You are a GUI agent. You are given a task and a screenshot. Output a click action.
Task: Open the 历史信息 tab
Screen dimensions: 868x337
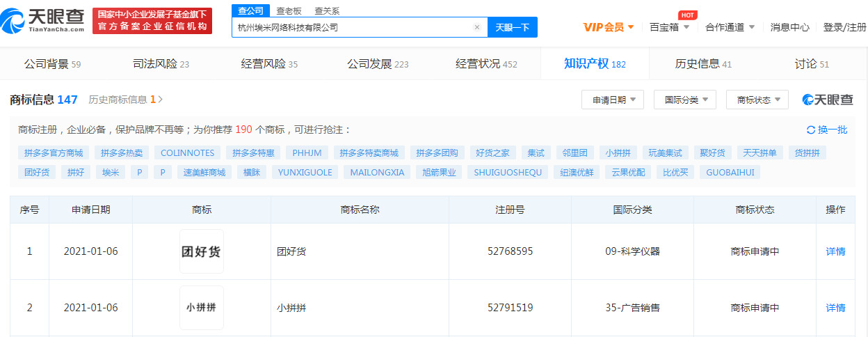click(703, 64)
